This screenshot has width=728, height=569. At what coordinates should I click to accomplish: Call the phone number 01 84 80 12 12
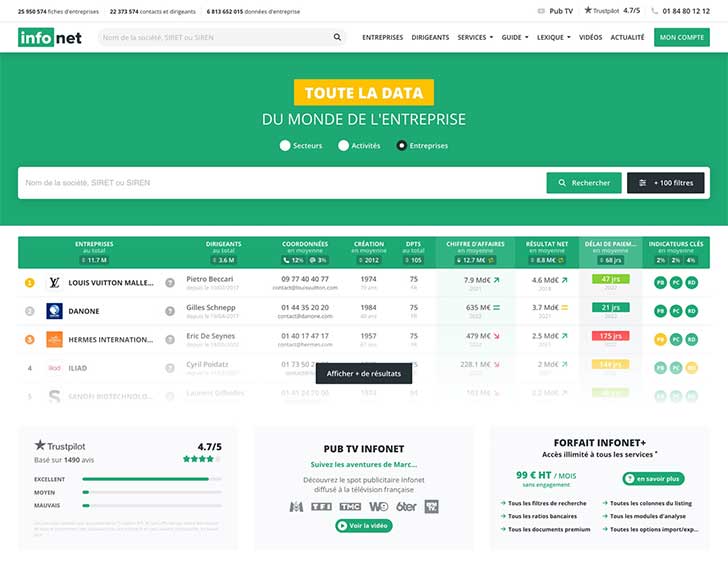click(686, 11)
